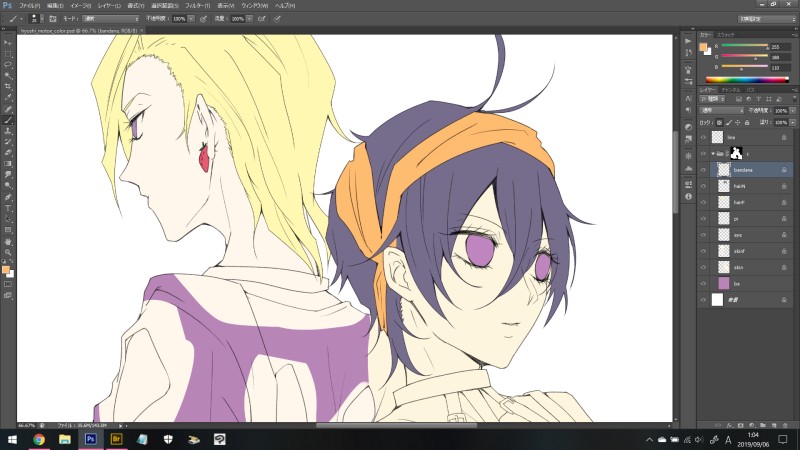Collapse the t layer group
800x450 pixels.
(x=713, y=154)
